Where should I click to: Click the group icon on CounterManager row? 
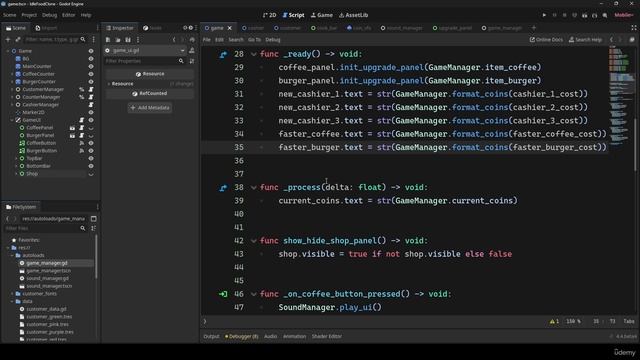(x=82, y=97)
